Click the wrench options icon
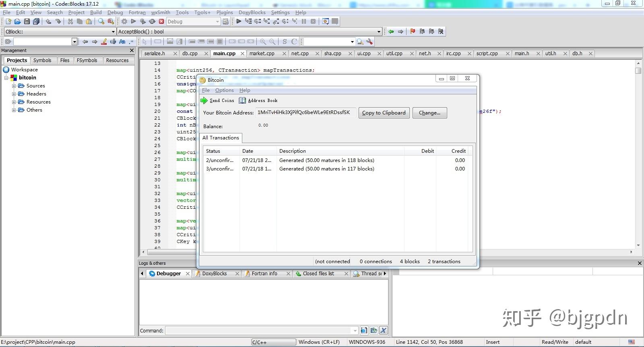The height and width of the screenshot is (347, 644). 369,42
